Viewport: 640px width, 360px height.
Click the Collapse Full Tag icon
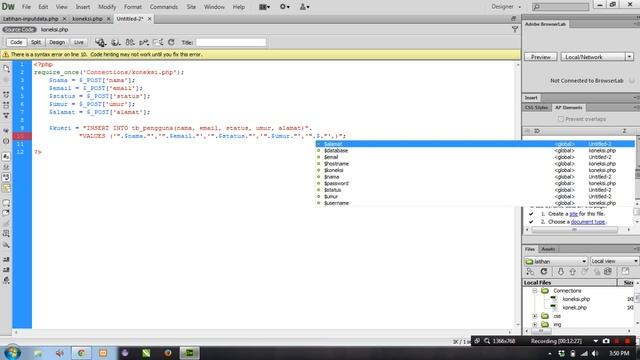pyautogui.click(x=6, y=95)
